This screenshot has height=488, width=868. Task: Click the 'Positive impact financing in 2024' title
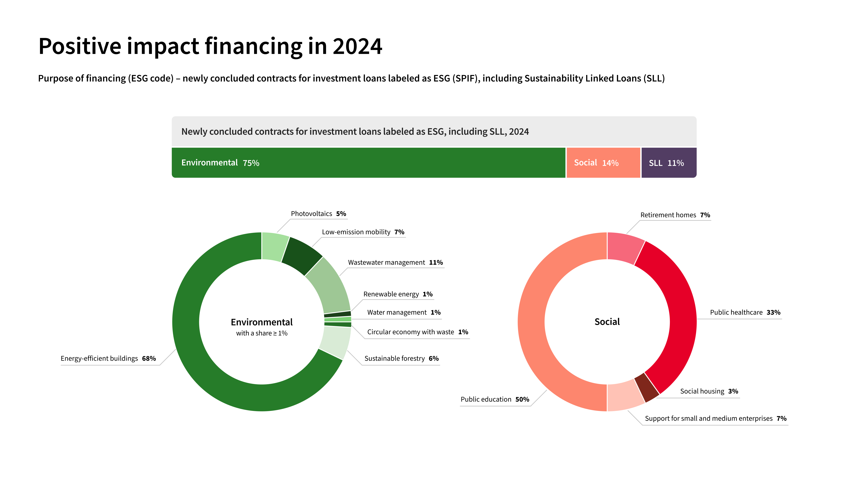click(x=210, y=46)
